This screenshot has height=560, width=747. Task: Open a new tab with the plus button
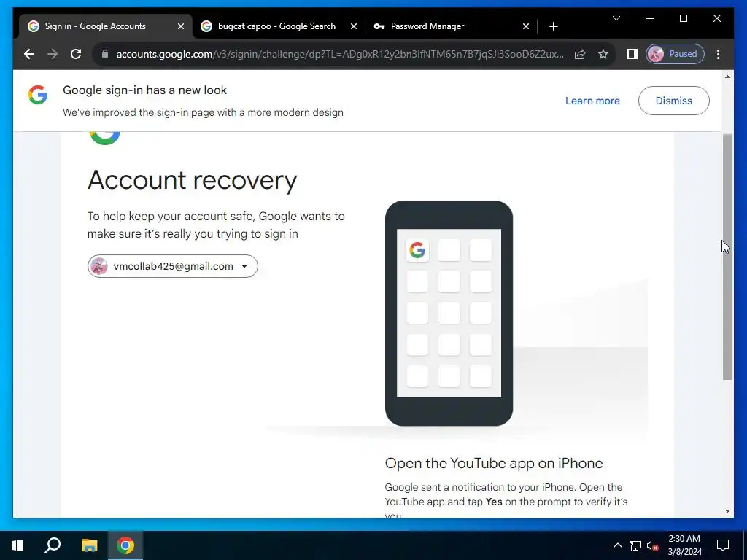pyautogui.click(x=553, y=27)
